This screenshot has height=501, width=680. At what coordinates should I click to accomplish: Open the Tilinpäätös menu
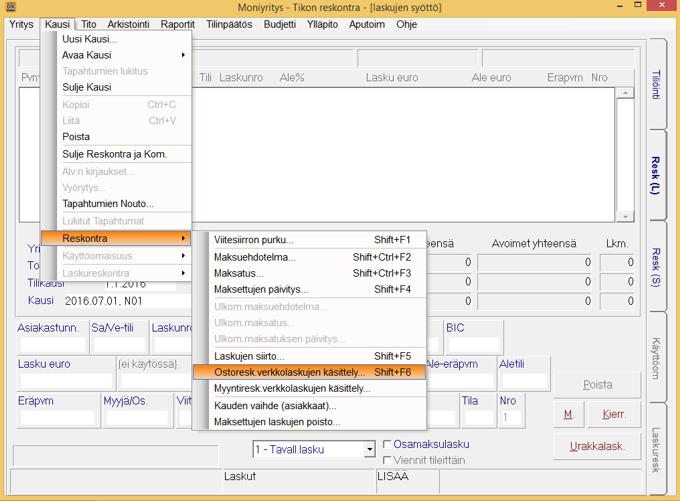[229, 24]
